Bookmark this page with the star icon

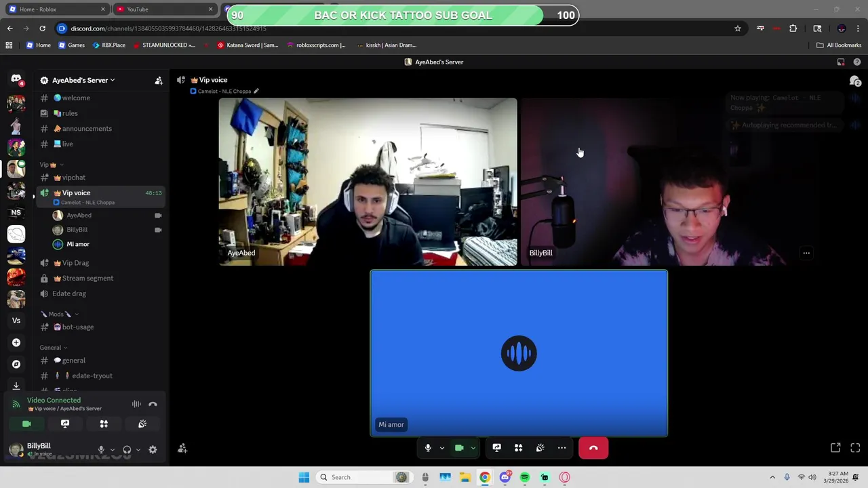(738, 28)
